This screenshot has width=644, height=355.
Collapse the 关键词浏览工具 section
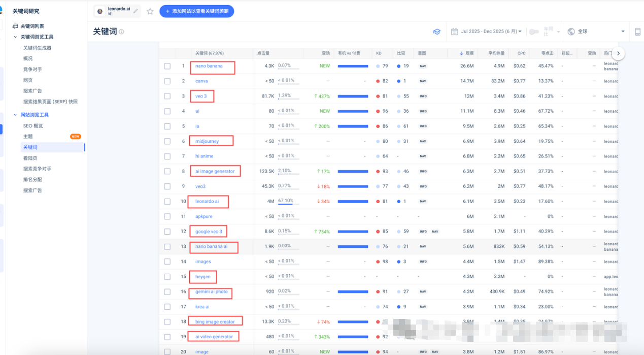(15, 37)
